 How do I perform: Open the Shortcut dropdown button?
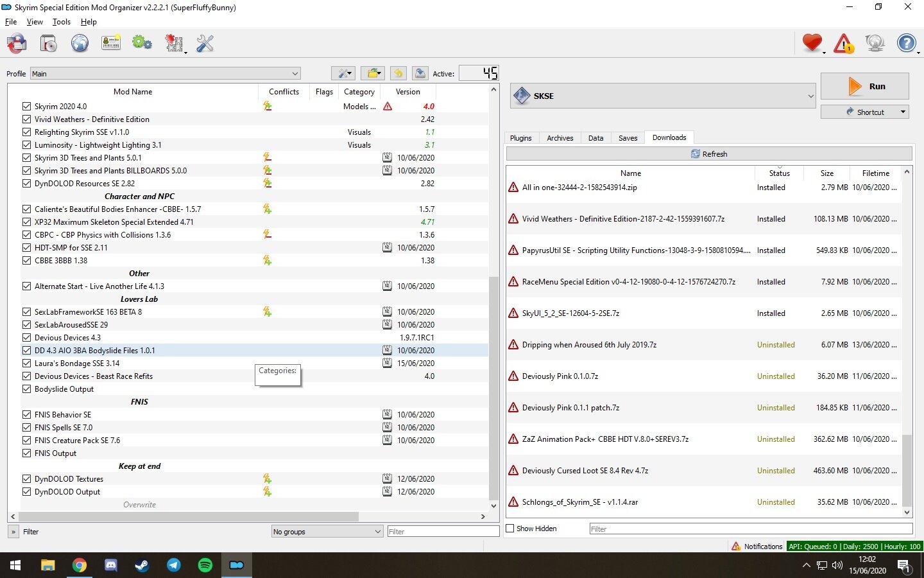[865, 112]
